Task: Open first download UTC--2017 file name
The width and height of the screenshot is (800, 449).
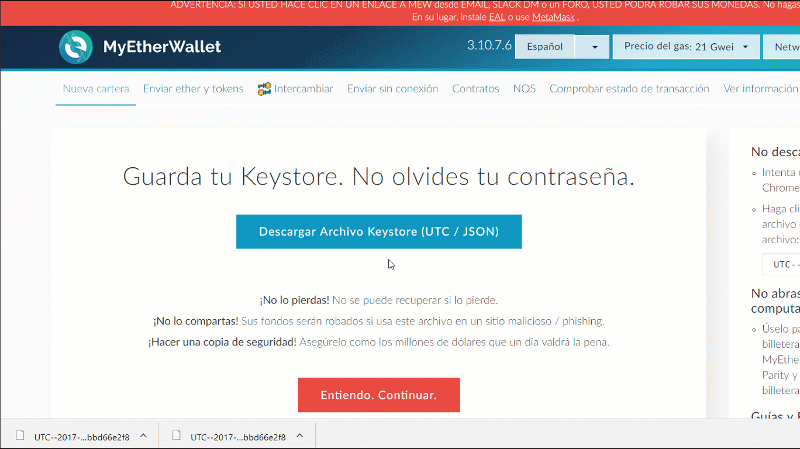Action: pos(82,437)
